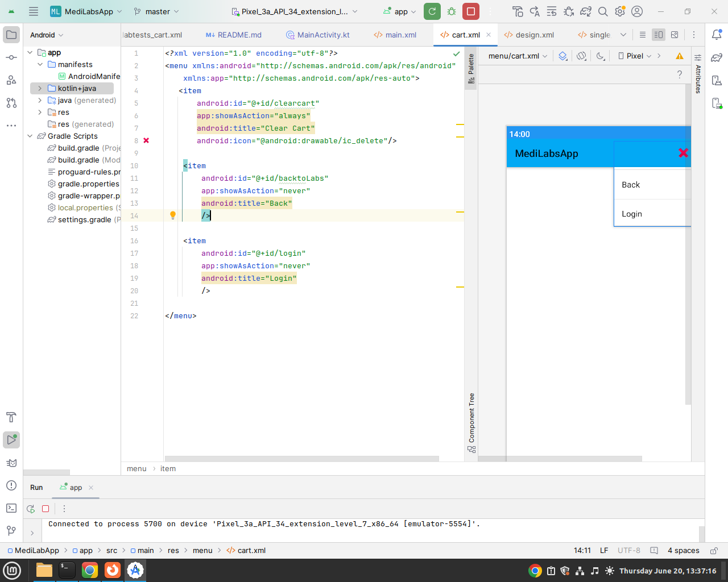Open Search Everywhere magnifier icon

pos(603,11)
